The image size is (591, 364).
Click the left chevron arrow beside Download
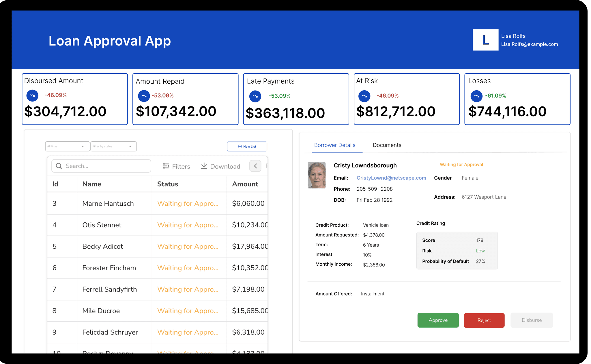coord(255,166)
